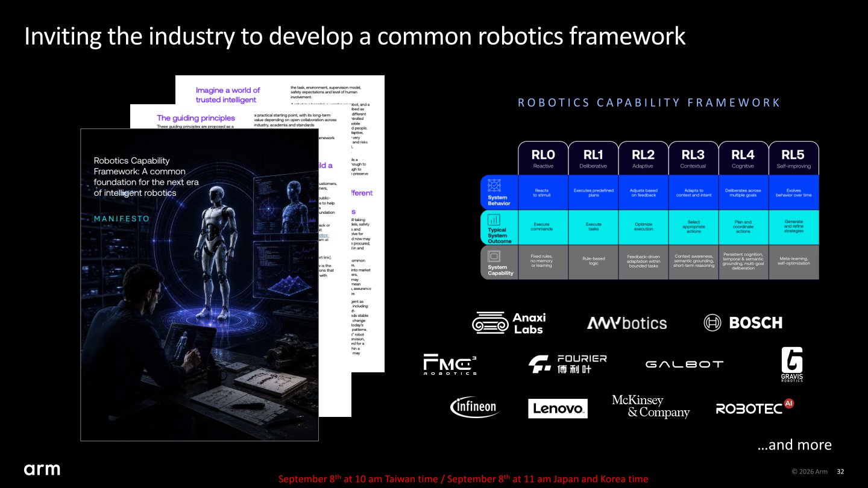Click the slide title about common robotics framework
Screen dimensions: 868x488
354,36
